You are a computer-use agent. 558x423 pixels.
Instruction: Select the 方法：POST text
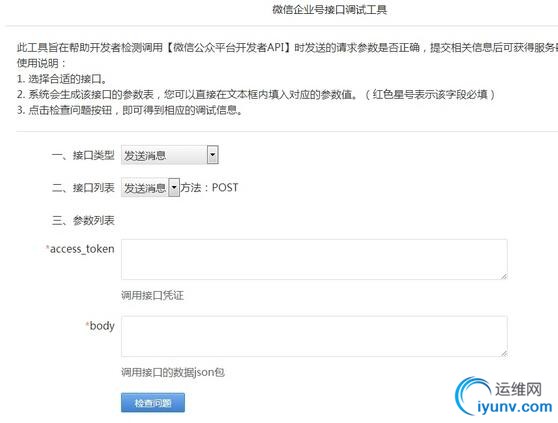(x=209, y=187)
